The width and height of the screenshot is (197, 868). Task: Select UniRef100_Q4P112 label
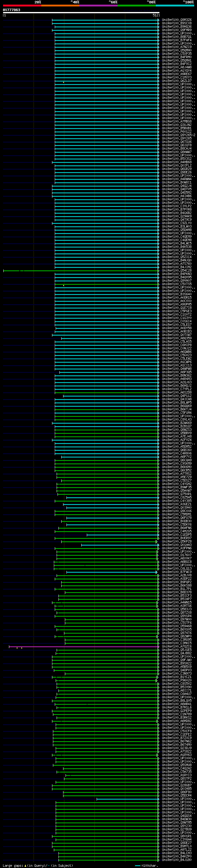pyautogui.click(x=177, y=396)
